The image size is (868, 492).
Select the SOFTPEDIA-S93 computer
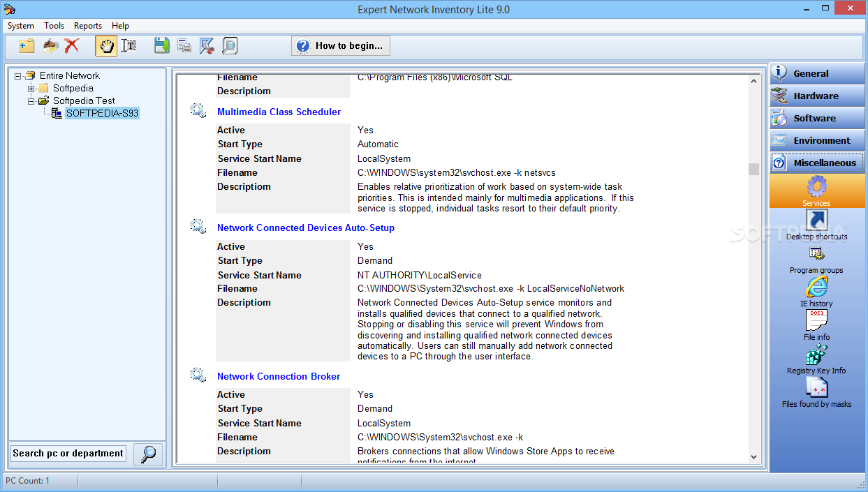click(102, 113)
